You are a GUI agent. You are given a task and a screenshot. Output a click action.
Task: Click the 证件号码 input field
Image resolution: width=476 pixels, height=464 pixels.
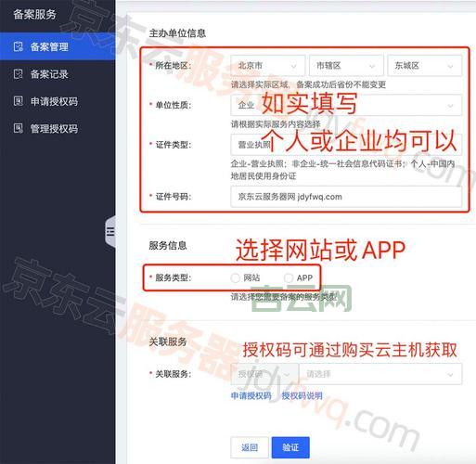pos(346,197)
